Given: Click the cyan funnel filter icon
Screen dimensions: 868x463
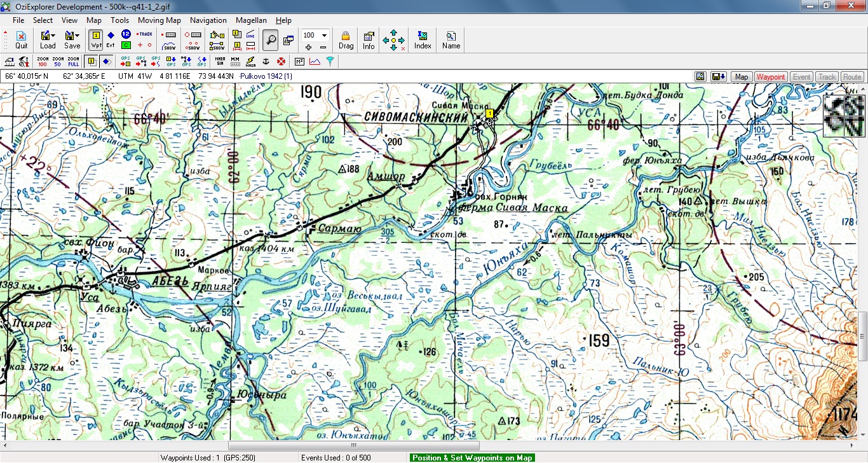Looking at the screenshot, I should click(x=330, y=62).
